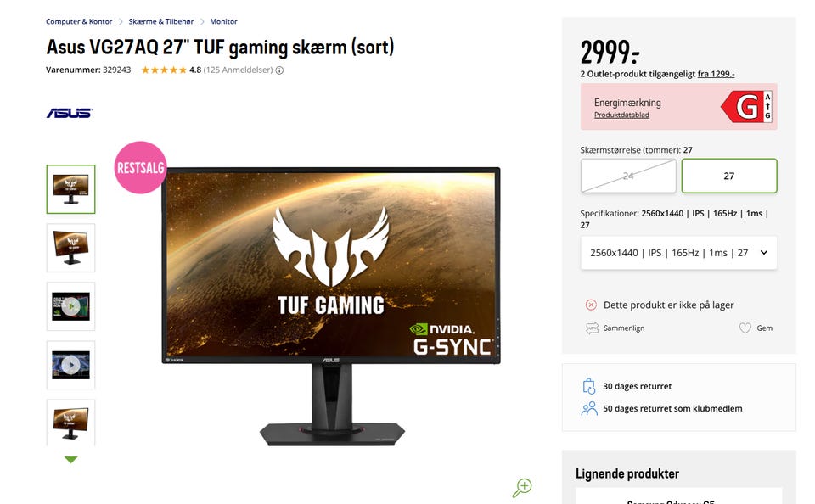Click the five-star rating
The width and height of the screenshot is (815, 504).
click(x=164, y=70)
